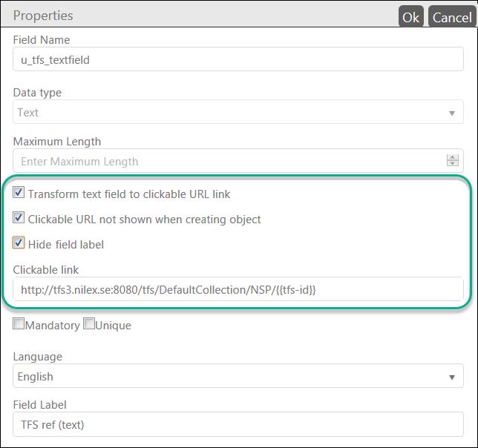Click the Clickable link URL text field
Screen dimensions: 478x448
(x=238, y=289)
